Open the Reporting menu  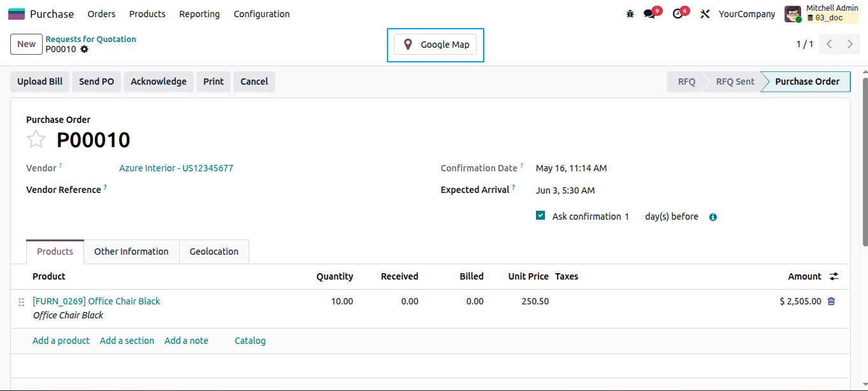coord(199,14)
